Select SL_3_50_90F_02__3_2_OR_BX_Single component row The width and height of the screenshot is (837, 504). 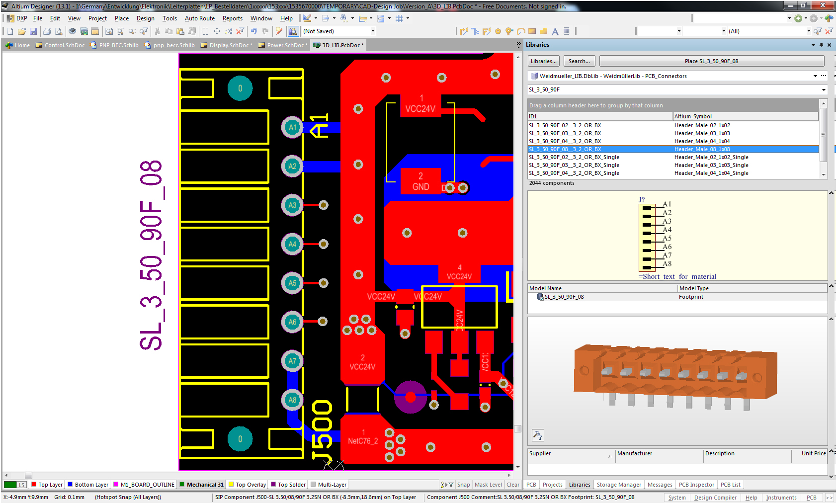click(x=574, y=157)
